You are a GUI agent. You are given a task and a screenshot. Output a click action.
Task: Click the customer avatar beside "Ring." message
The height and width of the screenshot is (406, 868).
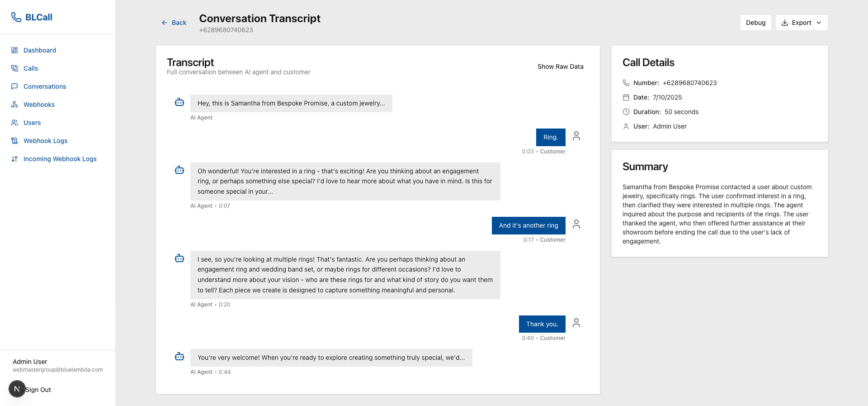point(576,136)
